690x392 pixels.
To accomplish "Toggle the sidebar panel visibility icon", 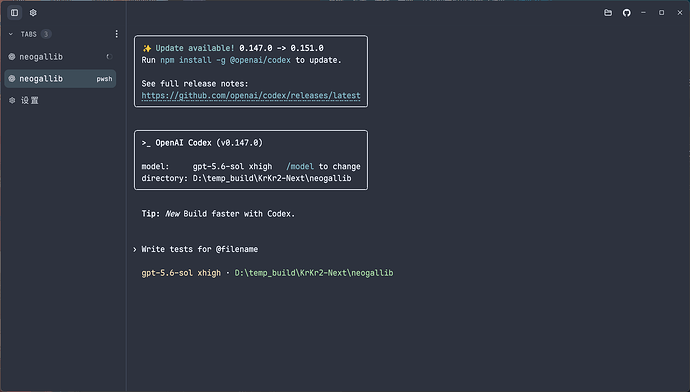I will click(15, 13).
